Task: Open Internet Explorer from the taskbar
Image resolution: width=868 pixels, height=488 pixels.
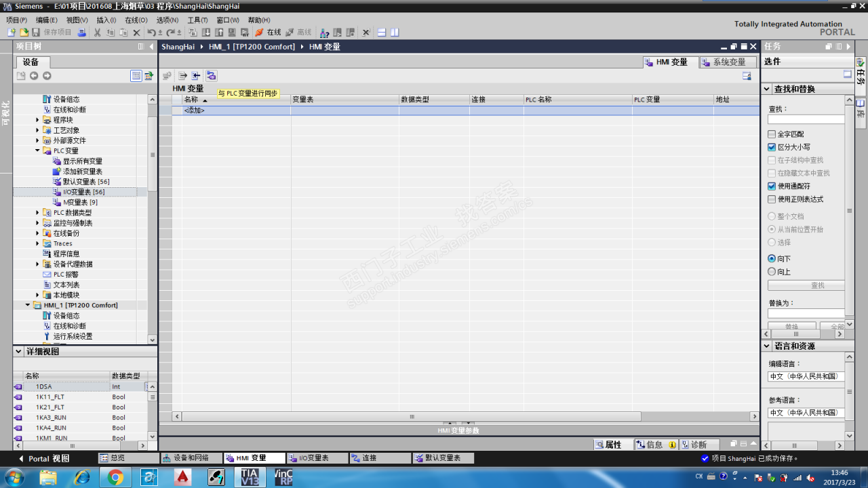Action: [x=81, y=477]
